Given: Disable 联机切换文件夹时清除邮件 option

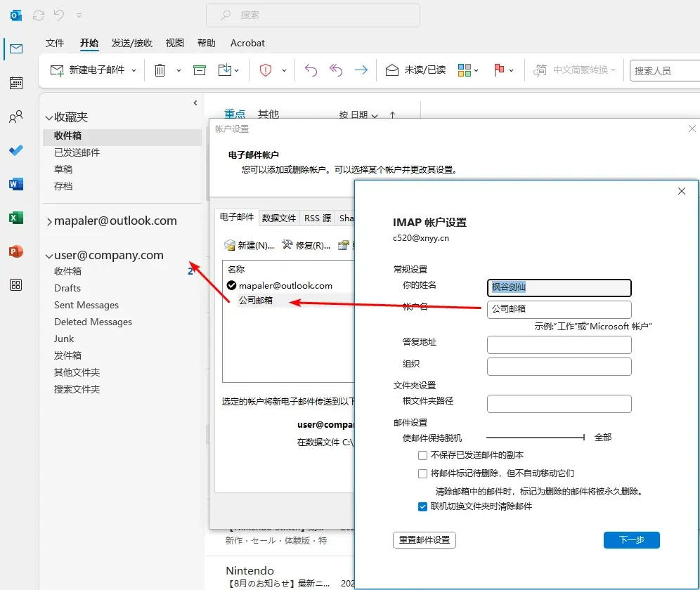Looking at the screenshot, I should point(422,506).
